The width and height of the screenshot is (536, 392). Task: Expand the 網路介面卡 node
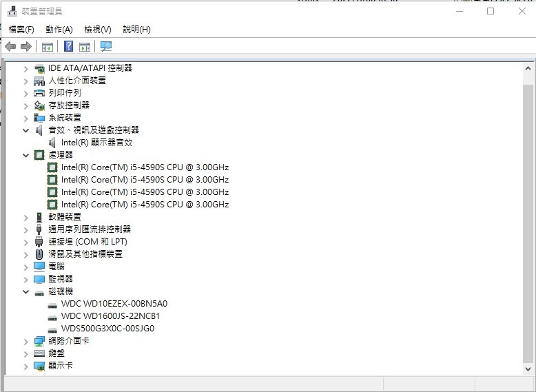[x=26, y=342]
